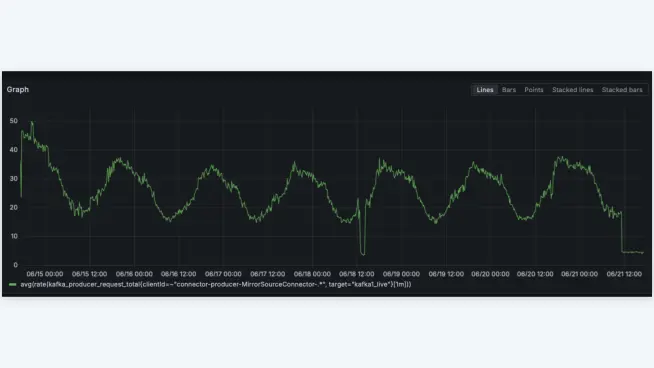Switch to Points graph mode
Viewport: 654px width, 368px height.
coord(534,90)
